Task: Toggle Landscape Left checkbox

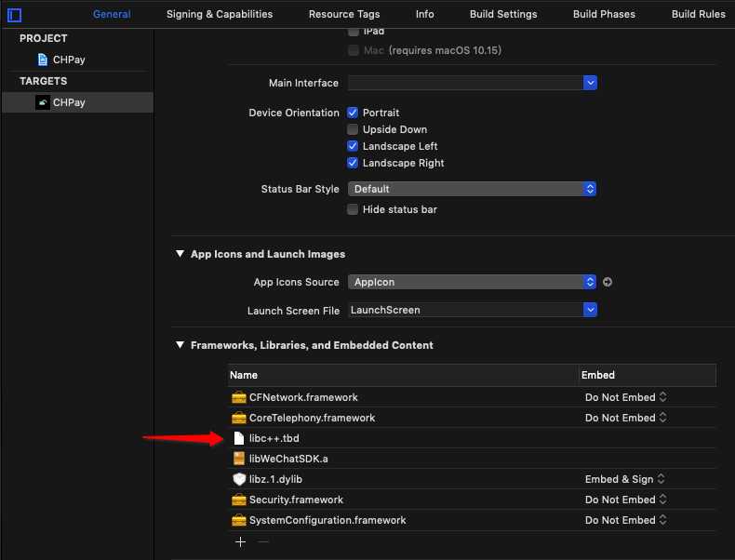Action: (353, 146)
